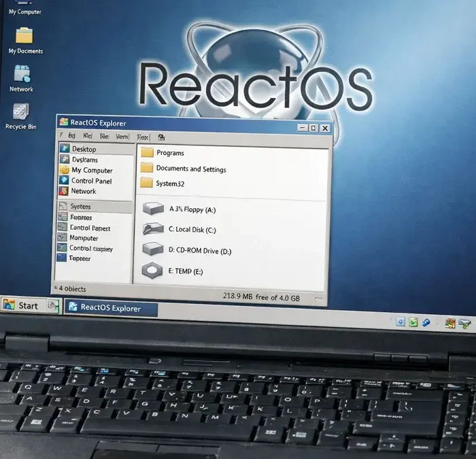476x459 pixels.
Task: Select Desktop in the sidebar
Action: click(x=97, y=149)
